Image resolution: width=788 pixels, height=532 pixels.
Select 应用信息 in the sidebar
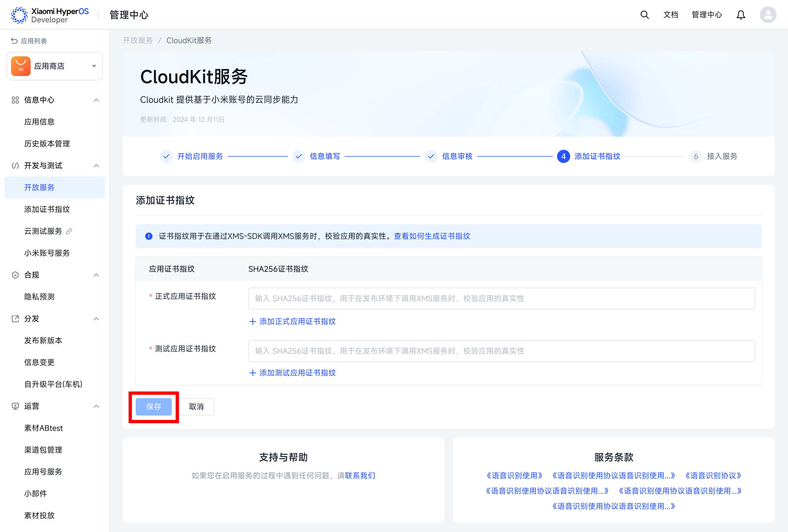click(39, 122)
